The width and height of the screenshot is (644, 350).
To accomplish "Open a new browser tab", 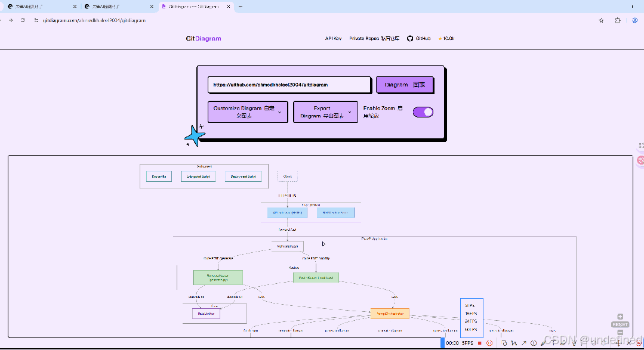I will pos(241,7).
